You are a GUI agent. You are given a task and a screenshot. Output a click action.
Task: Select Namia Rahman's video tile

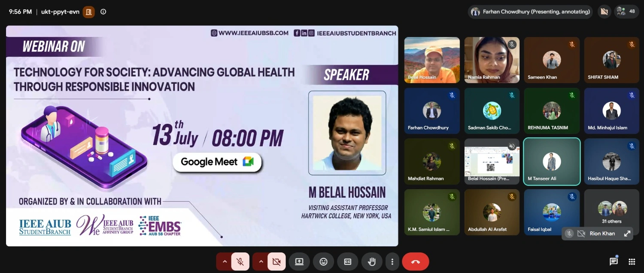point(492,60)
